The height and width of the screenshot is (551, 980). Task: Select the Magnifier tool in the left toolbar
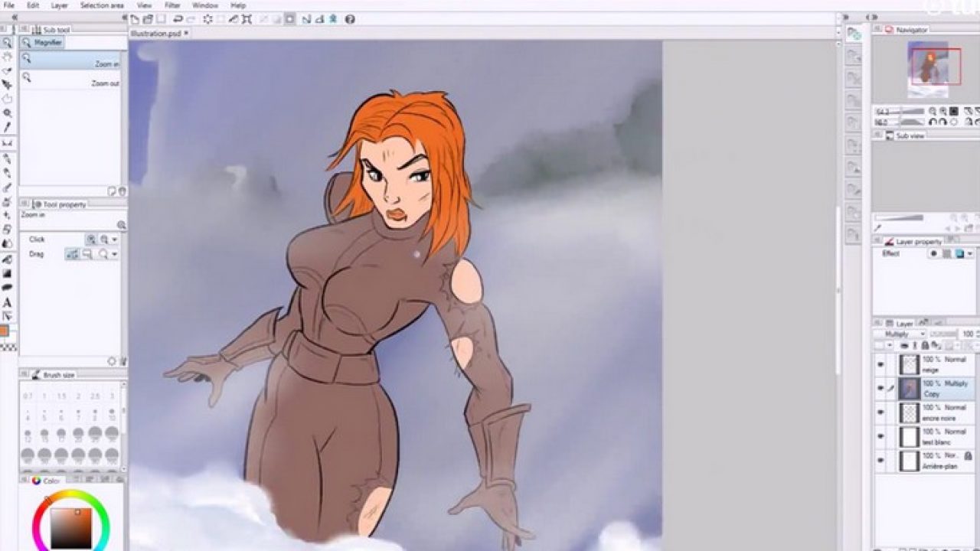tap(7, 43)
